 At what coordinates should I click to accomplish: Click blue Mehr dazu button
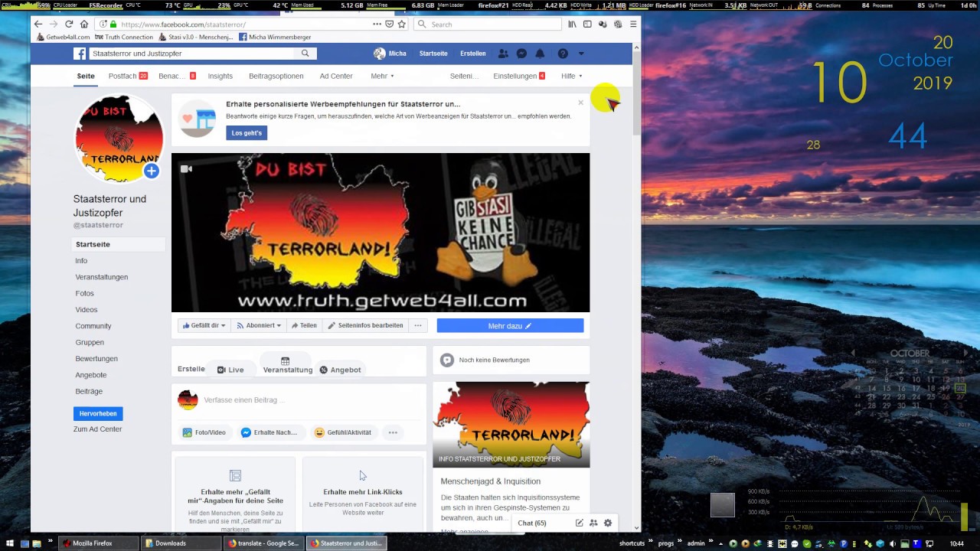click(x=510, y=326)
